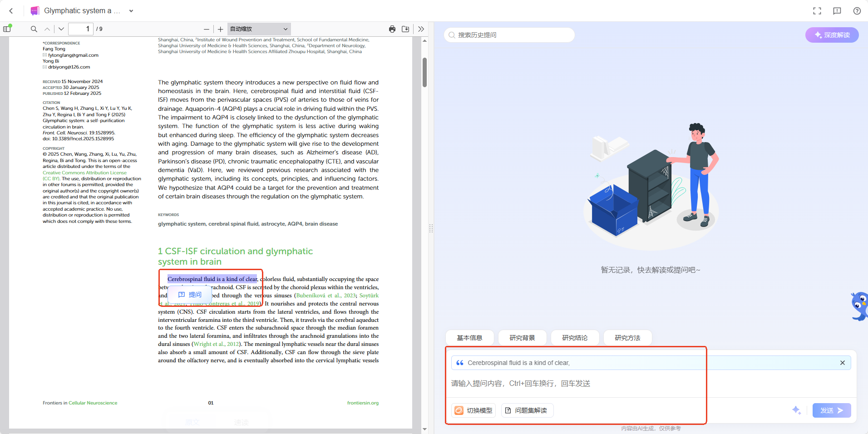Download the PDF file

point(405,29)
